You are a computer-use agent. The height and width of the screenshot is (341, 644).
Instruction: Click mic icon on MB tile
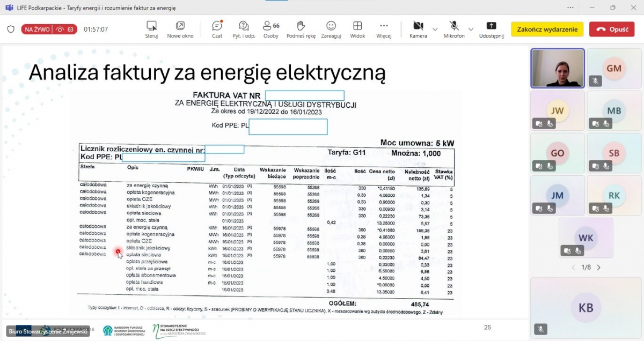click(x=605, y=124)
